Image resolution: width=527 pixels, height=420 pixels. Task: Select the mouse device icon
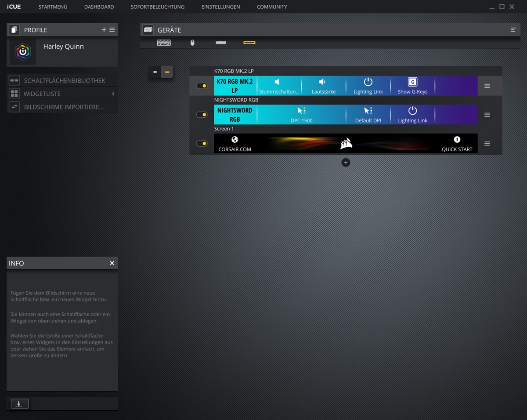click(192, 43)
